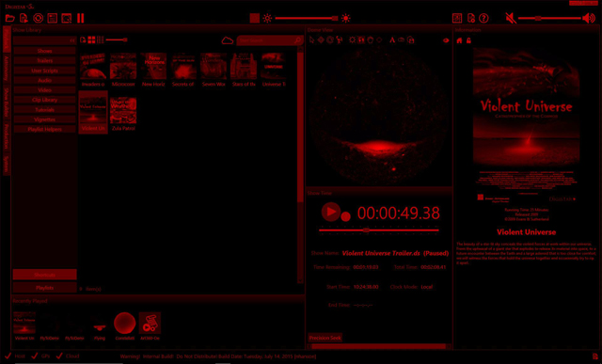Screen dimensions: 602x364
Task: Expand the Playlists section
Action: [x=44, y=288]
